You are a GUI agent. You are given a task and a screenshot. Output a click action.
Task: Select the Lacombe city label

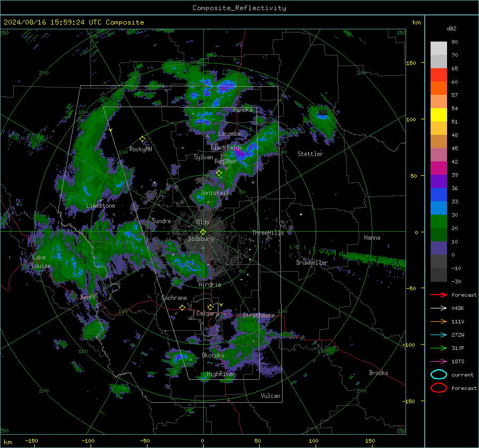coord(229,134)
